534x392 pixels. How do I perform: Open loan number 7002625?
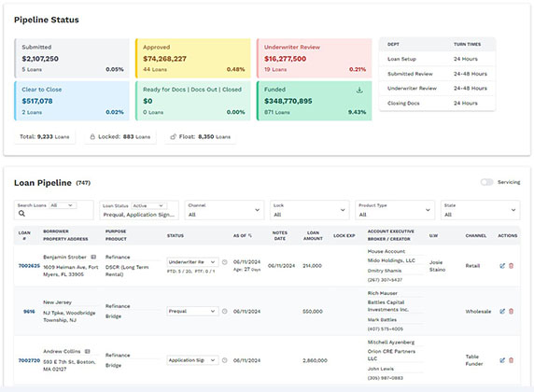[29, 266]
